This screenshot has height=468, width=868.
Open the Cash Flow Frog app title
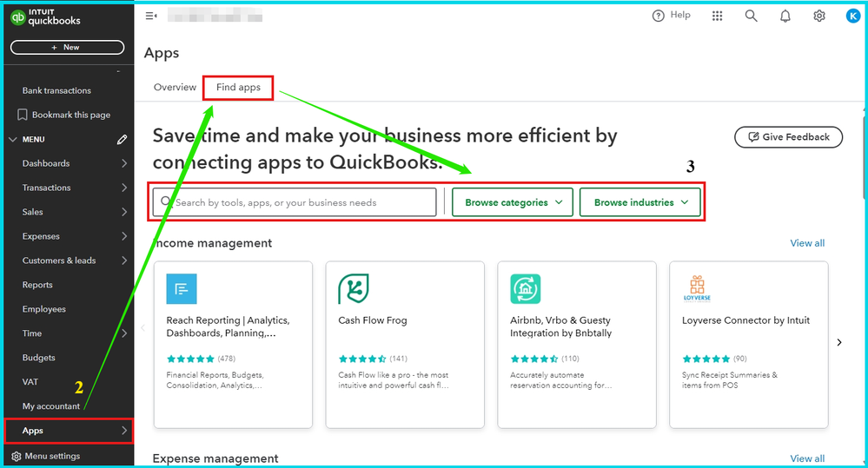point(373,320)
